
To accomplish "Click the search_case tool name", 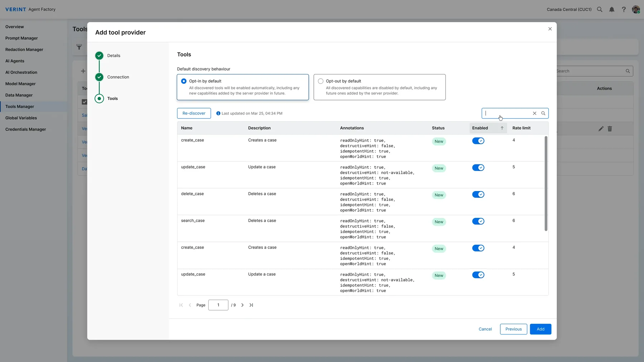I will coord(193,221).
